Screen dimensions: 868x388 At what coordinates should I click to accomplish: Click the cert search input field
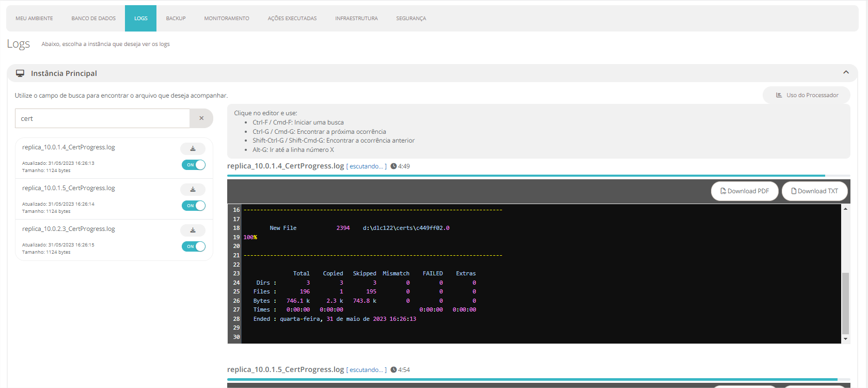click(x=102, y=118)
